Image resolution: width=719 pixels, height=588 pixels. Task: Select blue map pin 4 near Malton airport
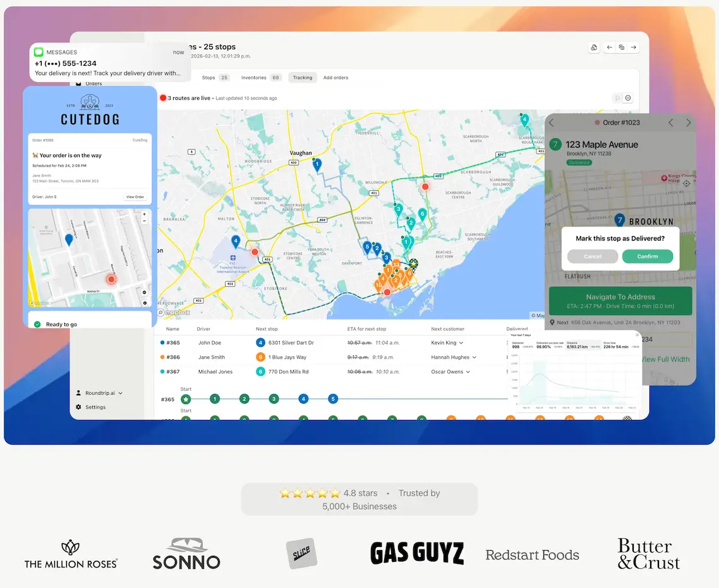(236, 241)
